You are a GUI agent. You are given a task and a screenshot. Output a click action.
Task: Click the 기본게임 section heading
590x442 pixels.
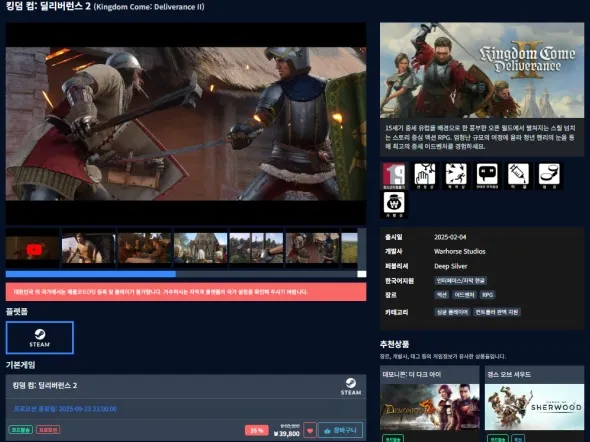[20, 365]
